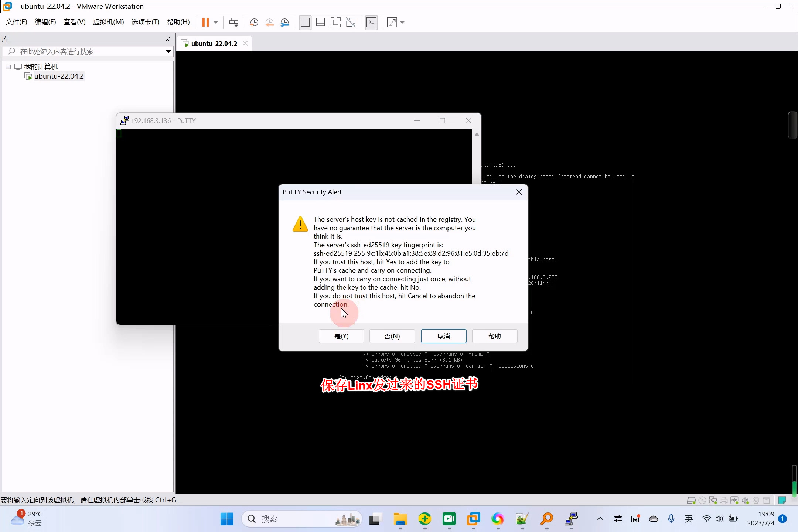Click the sound card status icon
Screen dimensions: 798x532
point(745,501)
